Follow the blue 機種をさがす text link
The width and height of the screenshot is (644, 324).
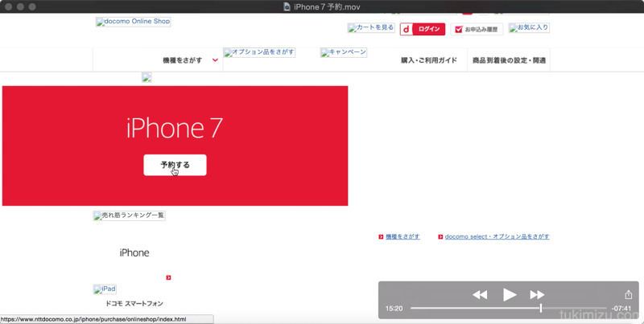pos(402,236)
